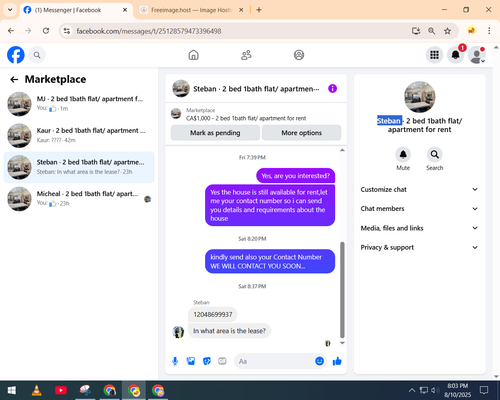Click the message 'In what area is the lease?'

pyautogui.click(x=229, y=331)
